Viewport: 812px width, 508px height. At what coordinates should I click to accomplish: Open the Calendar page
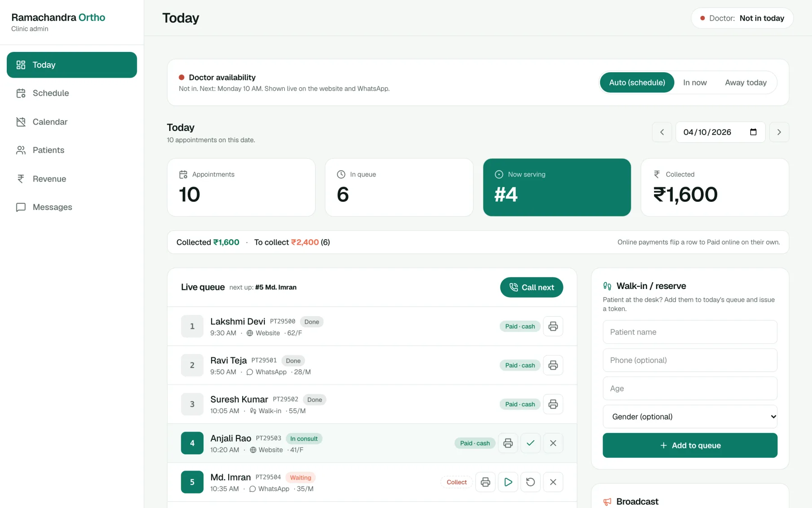(72, 122)
